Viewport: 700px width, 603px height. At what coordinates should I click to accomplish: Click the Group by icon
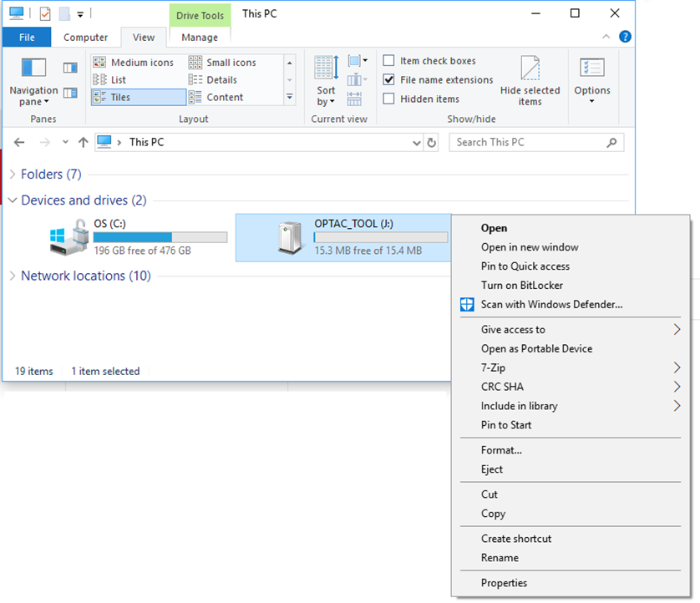[358, 60]
